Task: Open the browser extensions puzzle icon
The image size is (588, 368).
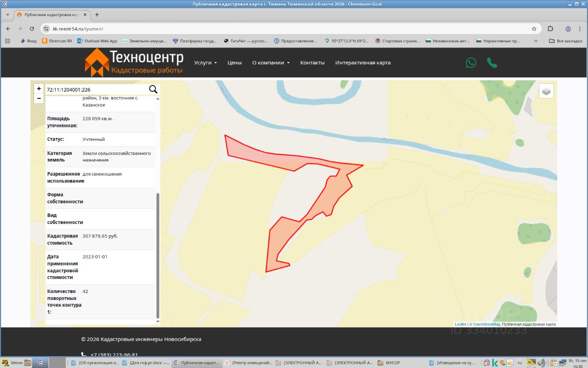Action: (550, 29)
